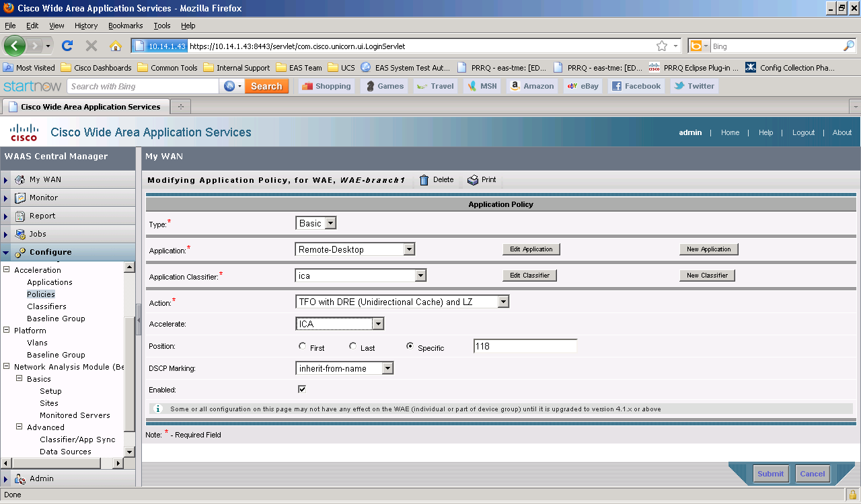Select Classifiers in the Acceleration tree
This screenshot has width=861, height=504.
(46, 306)
